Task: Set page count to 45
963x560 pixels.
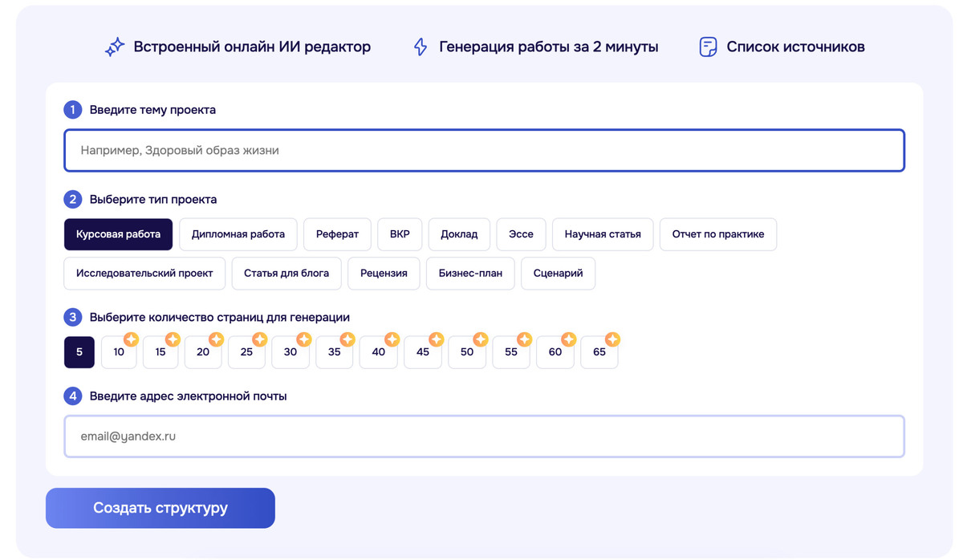Action: pos(422,352)
